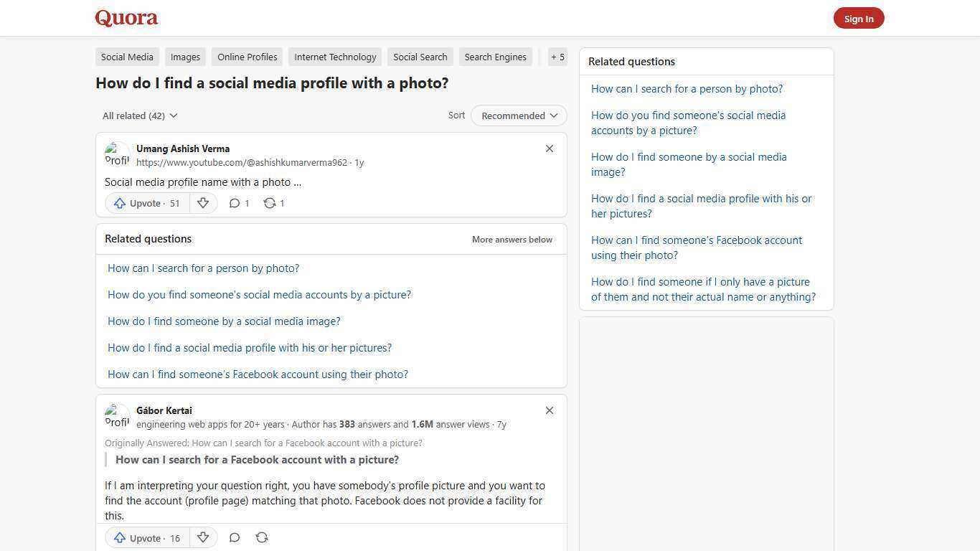Open "How can I search for a person by photo?"

coord(203,268)
